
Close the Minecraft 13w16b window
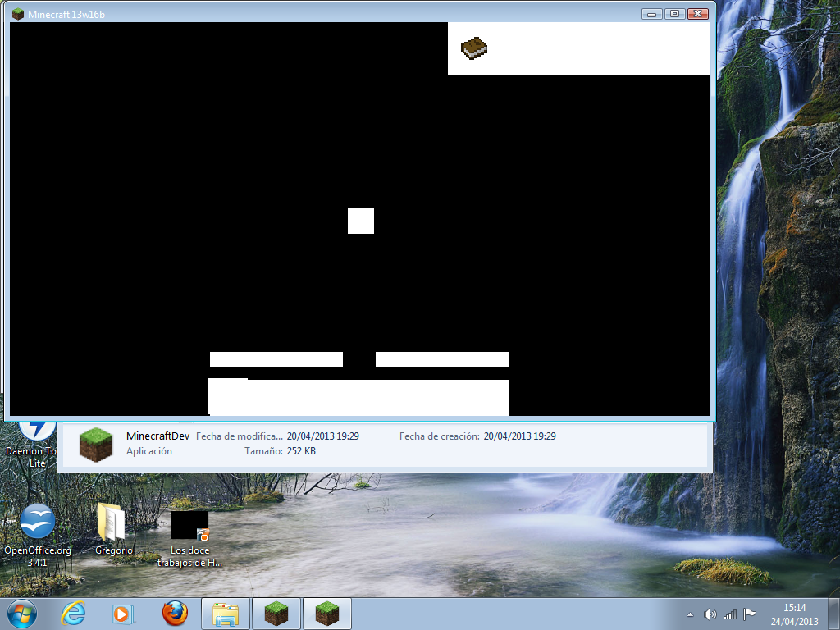coord(698,14)
